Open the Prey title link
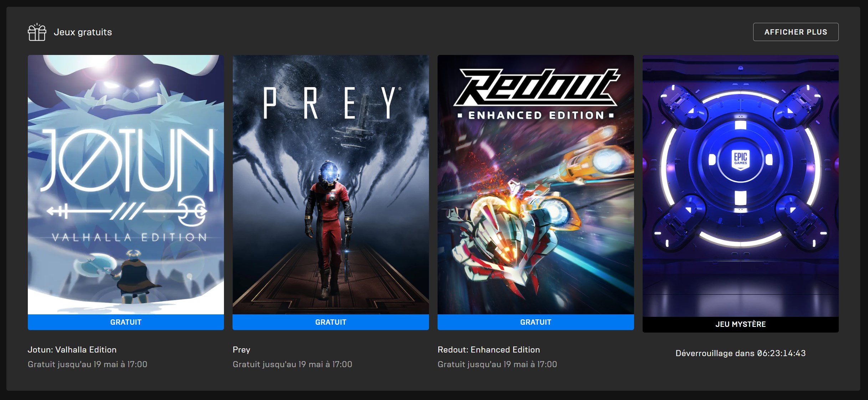 [241, 350]
